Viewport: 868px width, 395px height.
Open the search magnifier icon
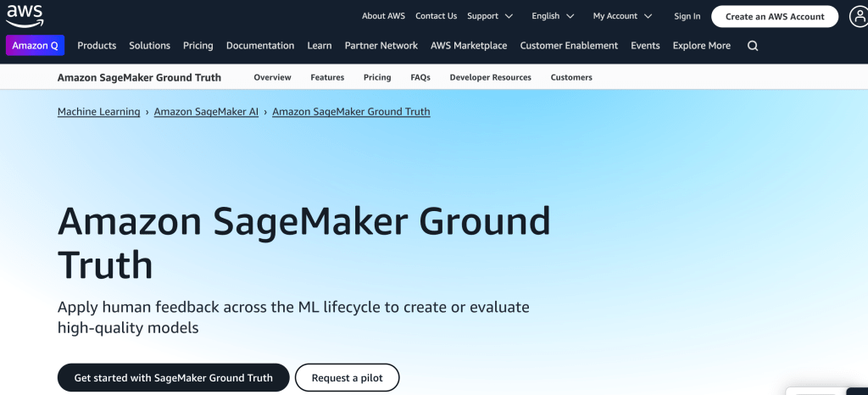pos(753,46)
